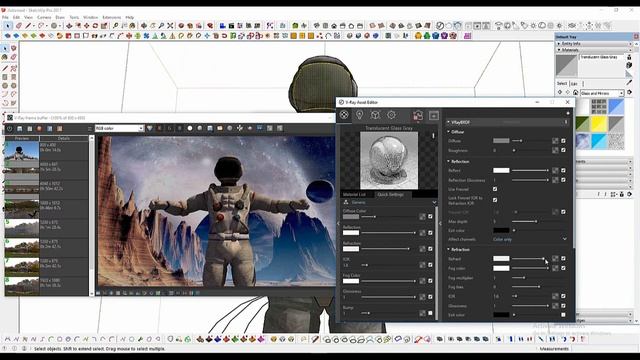Image resolution: width=640 pixels, height=360 pixels.
Task: Open the RGB color channel dropdown
Action: click(119, 129)
